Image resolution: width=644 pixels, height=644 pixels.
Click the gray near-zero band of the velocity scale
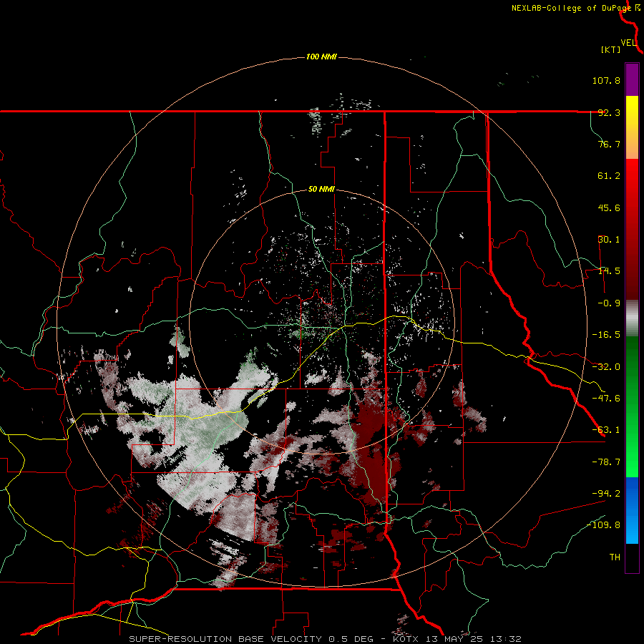tap(632, 318)
